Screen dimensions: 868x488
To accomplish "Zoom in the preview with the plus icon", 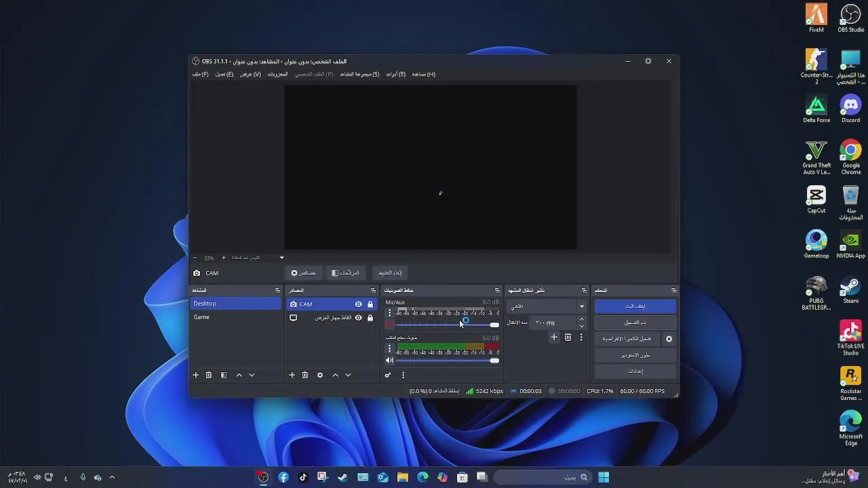I will [x=224, y=258].
